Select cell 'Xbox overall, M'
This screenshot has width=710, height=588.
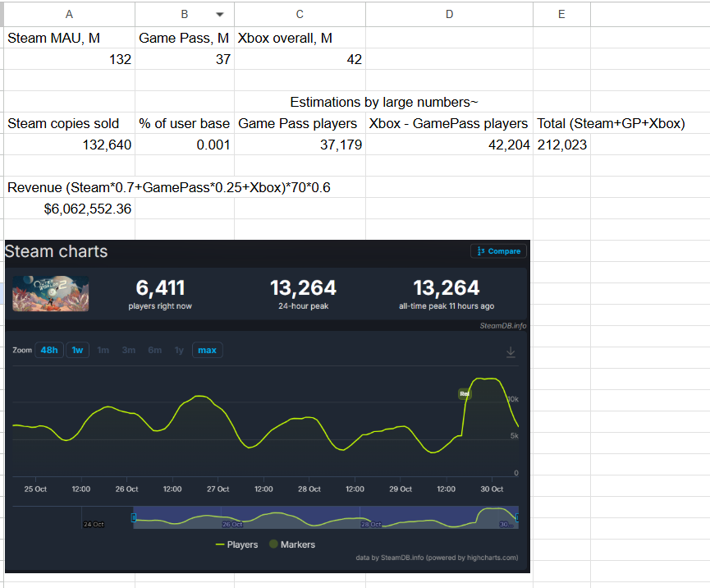tap(300, 38)
